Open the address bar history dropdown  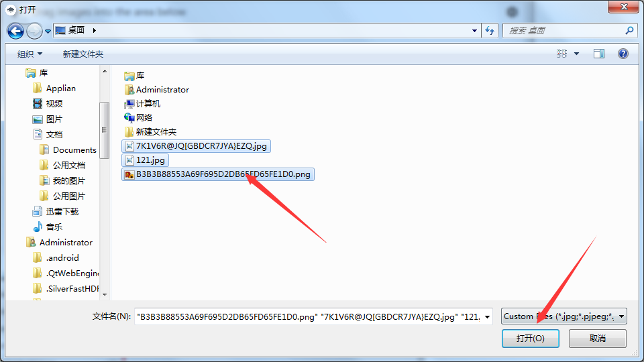pos(474,31)
